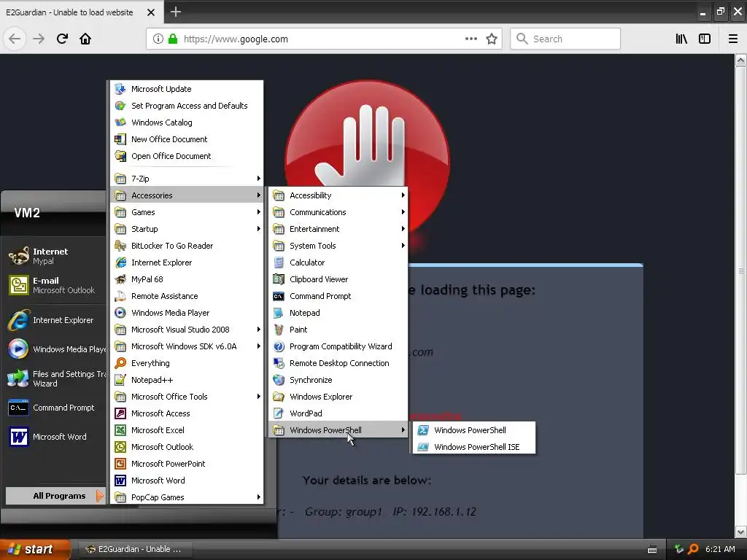Open Files and Settings Transfer Wizard
Viewport: 747px width, 560px height.
(x=55, y=378)
